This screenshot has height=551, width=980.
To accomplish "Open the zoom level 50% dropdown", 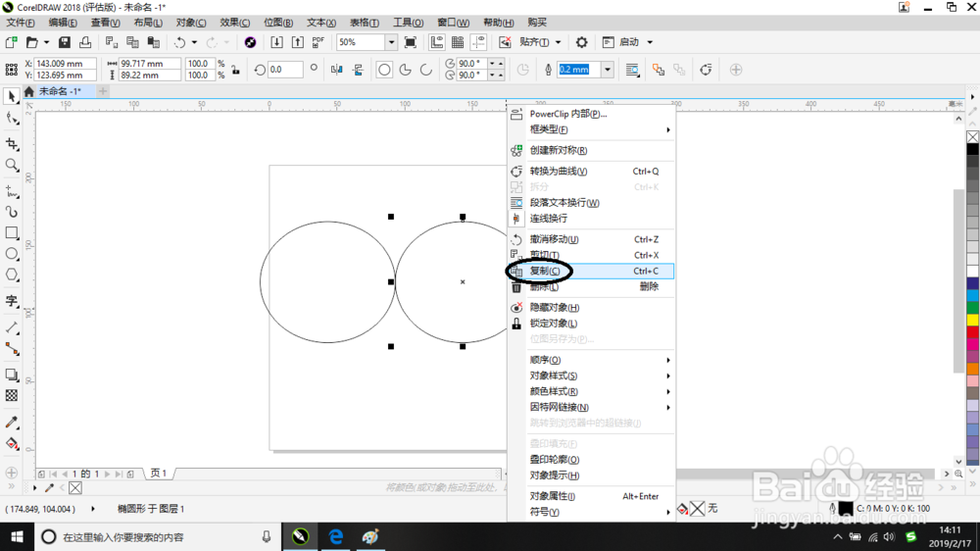I will pyautogui.click(x=391, y=42).
